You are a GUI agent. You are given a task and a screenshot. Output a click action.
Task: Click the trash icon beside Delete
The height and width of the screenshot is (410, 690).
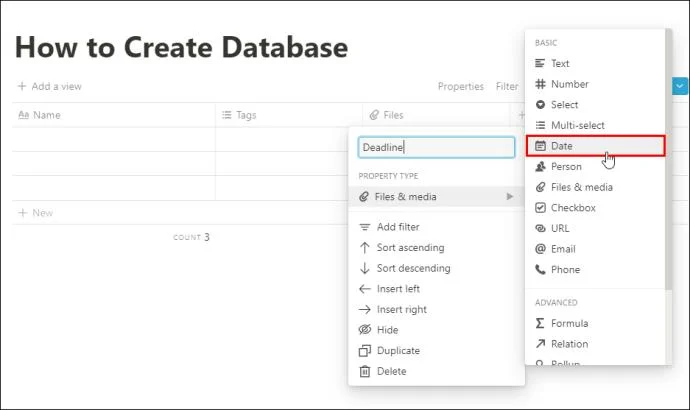(365, 371)
